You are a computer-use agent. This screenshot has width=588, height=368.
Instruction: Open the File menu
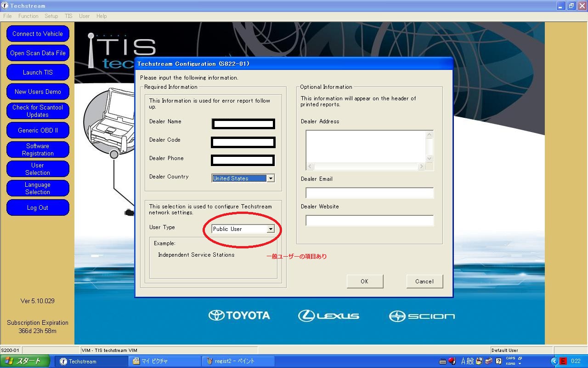tap(7, 16)
